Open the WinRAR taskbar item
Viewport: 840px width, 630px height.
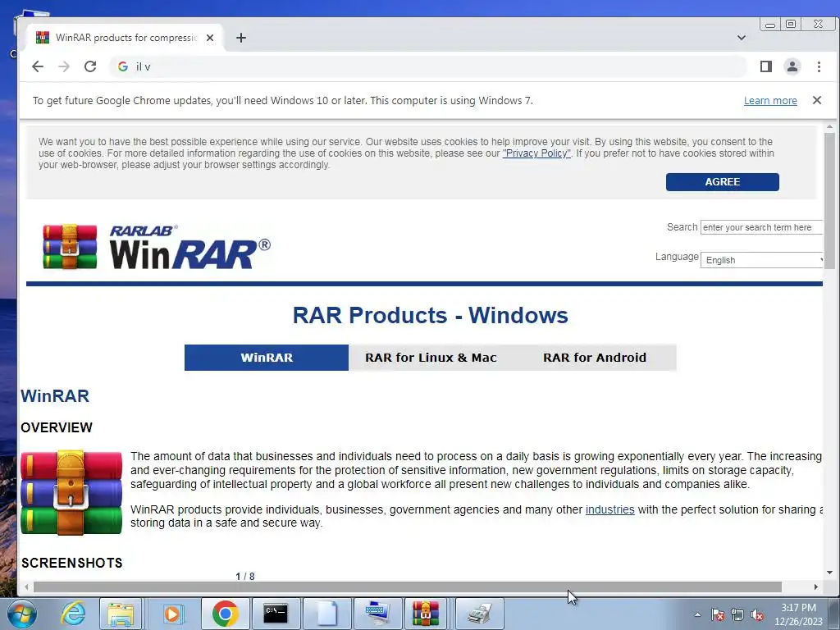[426, 614]
